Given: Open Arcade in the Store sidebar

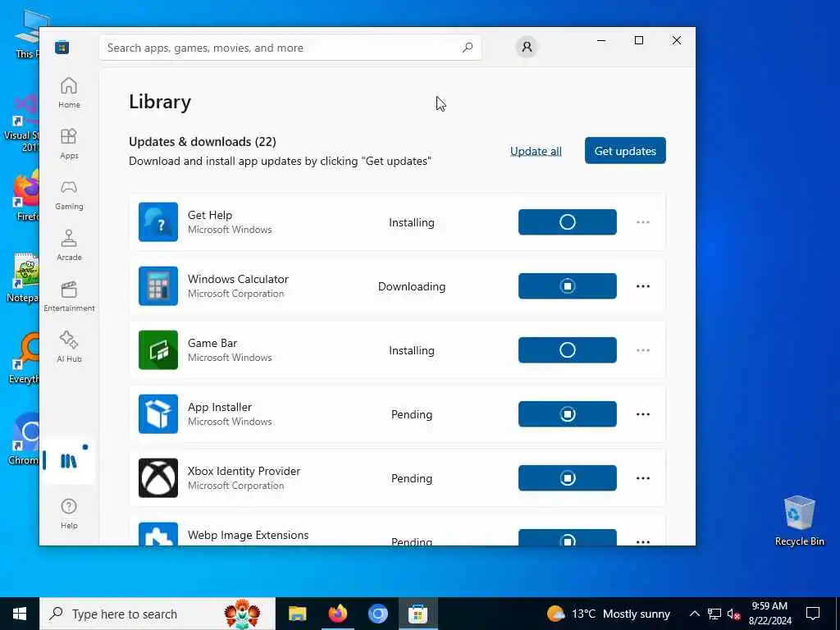Looking at the screenshot, I should pyautogui.click(x=69, y=246).
